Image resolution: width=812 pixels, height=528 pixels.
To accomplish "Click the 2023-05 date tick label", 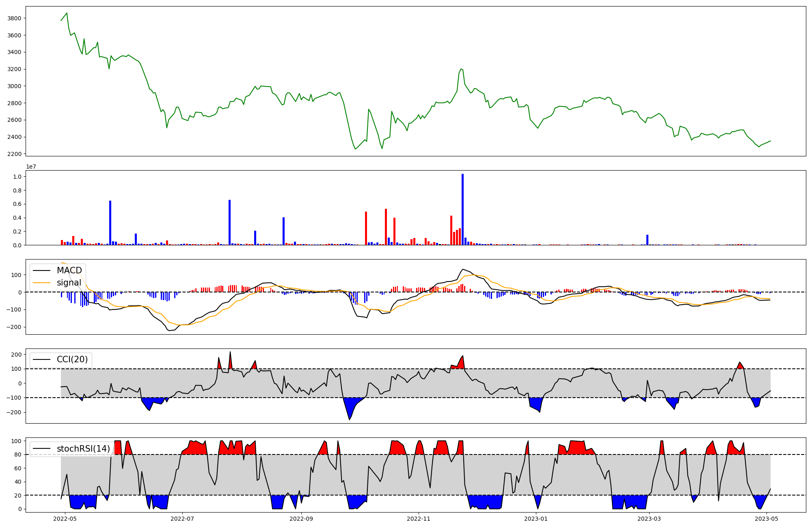I will pyautogui.click(x=767, y=519).
